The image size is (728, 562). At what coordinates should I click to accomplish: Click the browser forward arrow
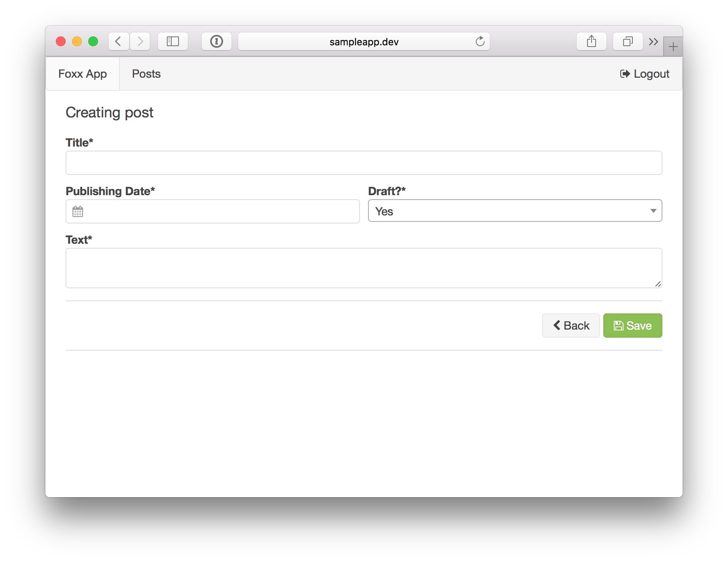tap(140, 41)
